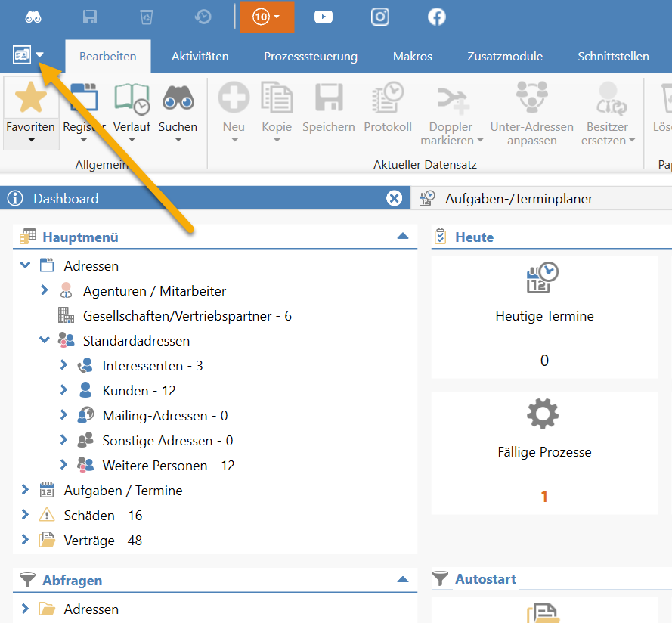Open the Fällige Prozesse tile
Screen dimensions: 672x623
[544, 453]
